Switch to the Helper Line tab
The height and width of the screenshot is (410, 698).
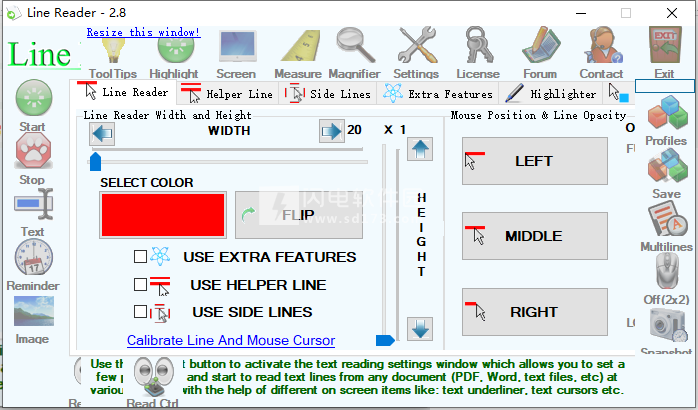click(x=228, y=94)
